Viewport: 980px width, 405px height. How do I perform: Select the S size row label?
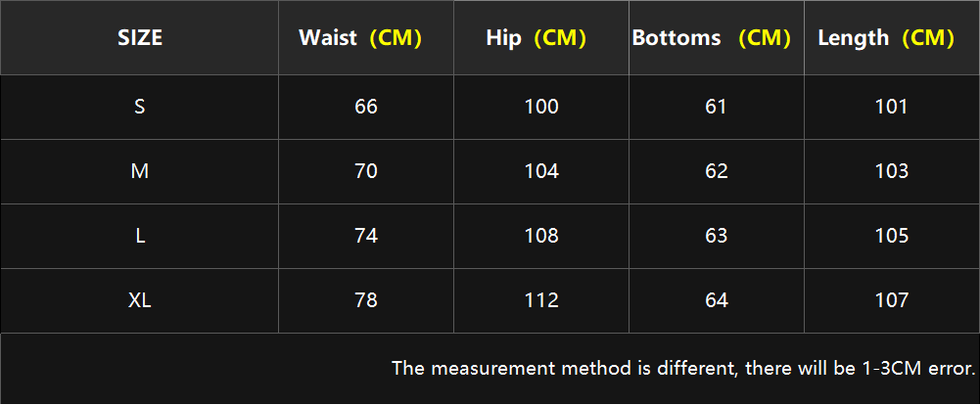pos(139,107)
